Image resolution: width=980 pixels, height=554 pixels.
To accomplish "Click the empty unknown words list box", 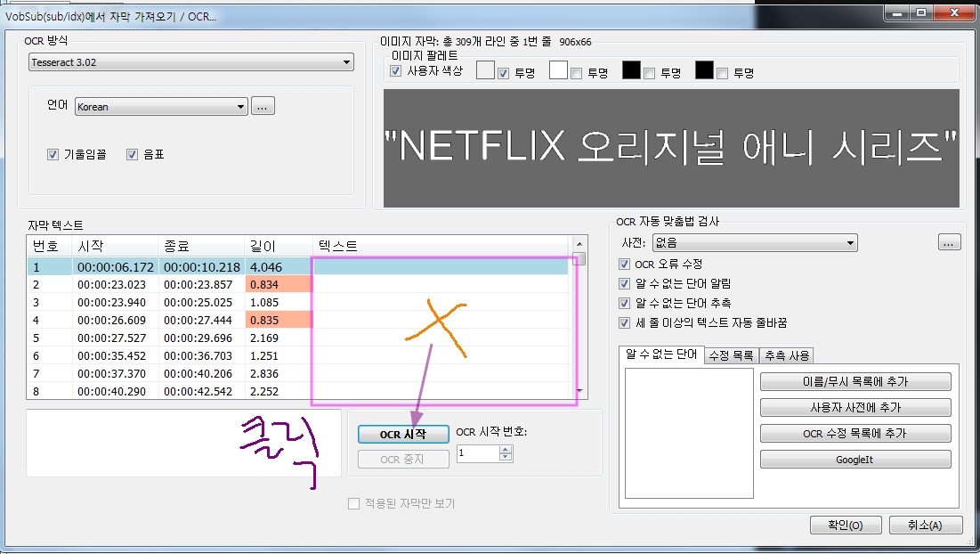I will coord(689,434).
